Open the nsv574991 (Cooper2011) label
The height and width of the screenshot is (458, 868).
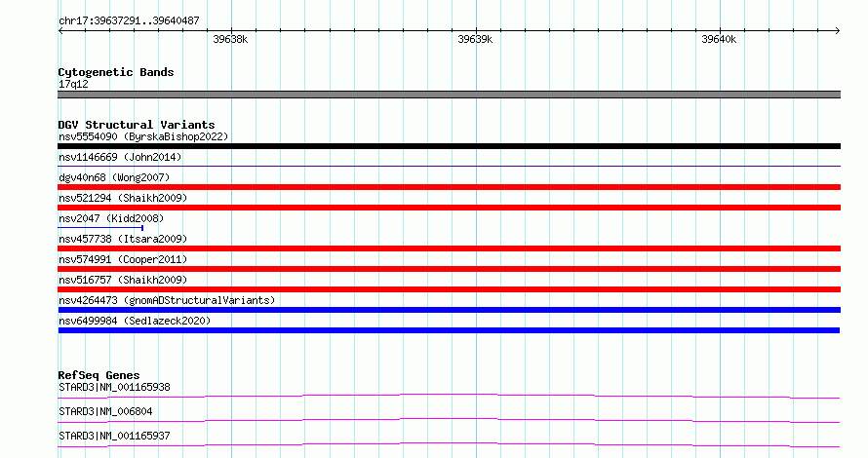(123, 259)
